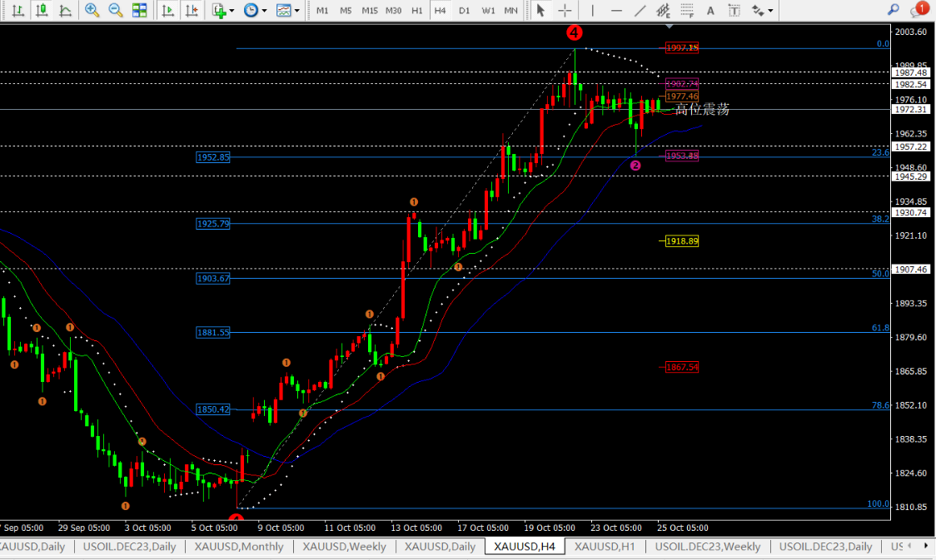936x560 pixels.
Task: Select the 1997.15 top price label
Action: coord(682,47)
